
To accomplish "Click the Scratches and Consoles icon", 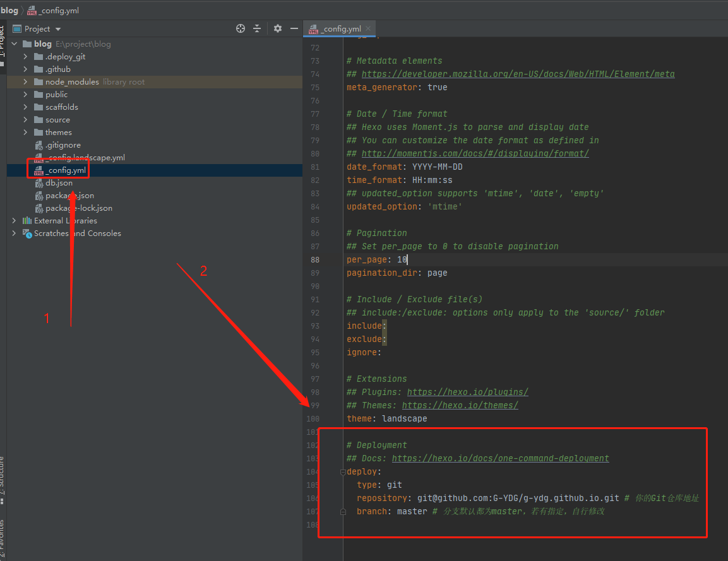I will 27,233.
